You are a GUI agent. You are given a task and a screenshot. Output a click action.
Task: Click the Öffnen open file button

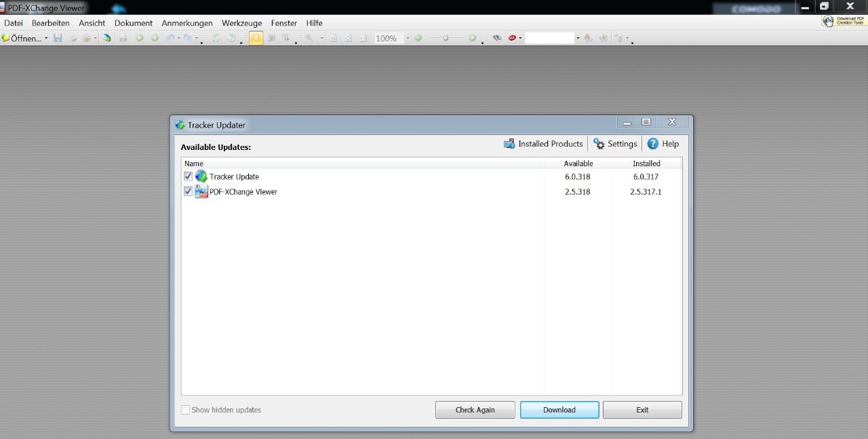click(x=21, y=38)
